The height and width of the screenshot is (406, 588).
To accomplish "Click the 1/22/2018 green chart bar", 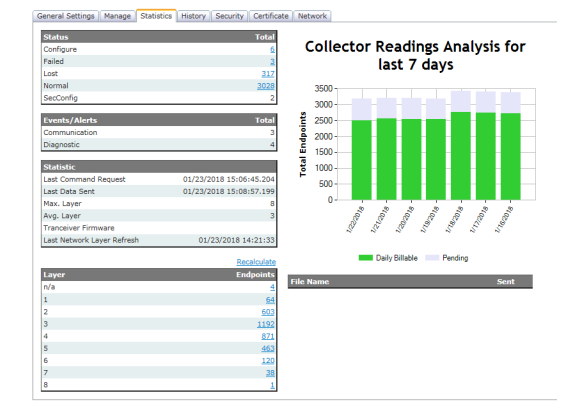I will point(362,160).
